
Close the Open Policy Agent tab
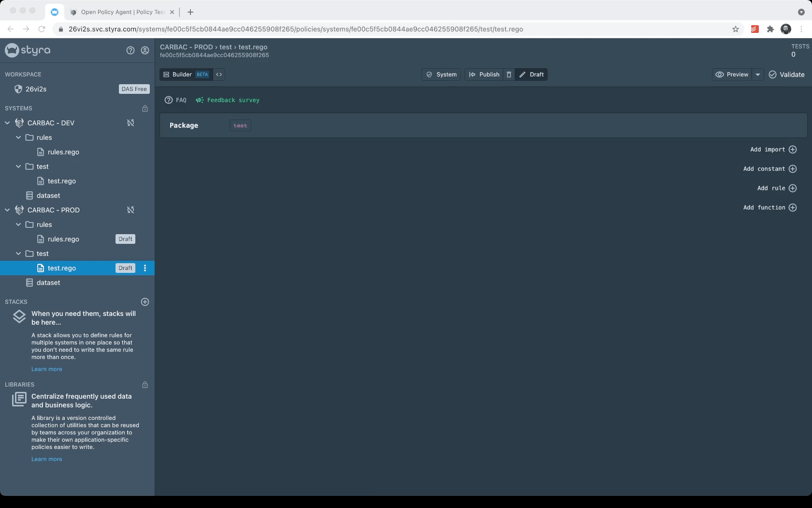172,12
